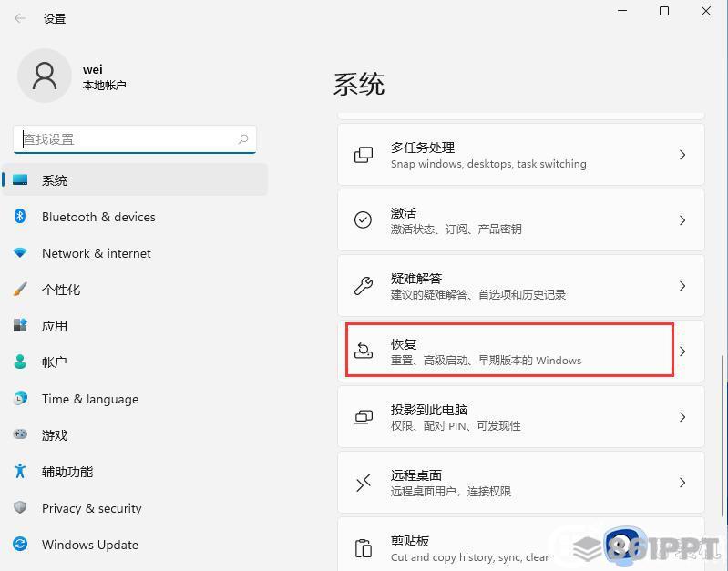Open the 恢复 recovery title
This screenshot has height=571, width=728.
pyautogui.click(x=404, y=344)
